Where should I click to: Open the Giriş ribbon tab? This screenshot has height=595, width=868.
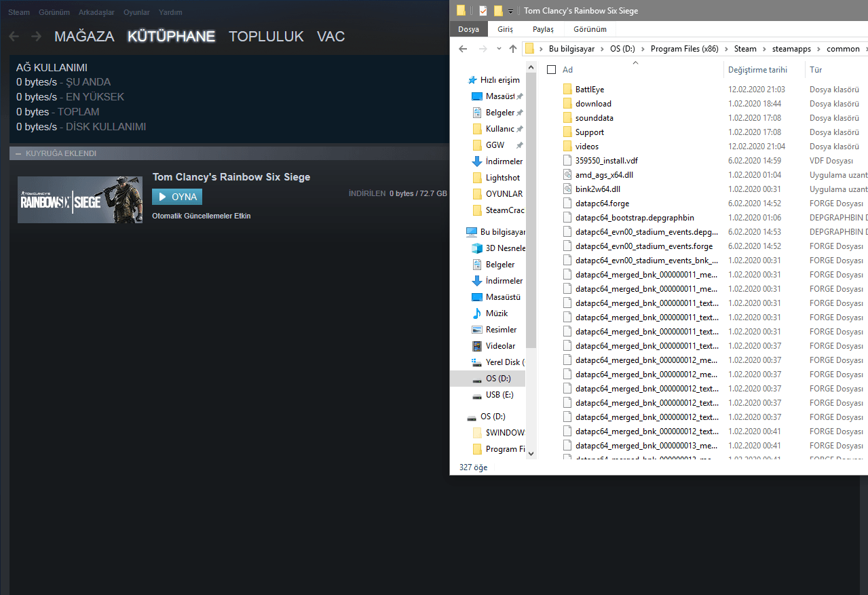click(x=505, y=29)
